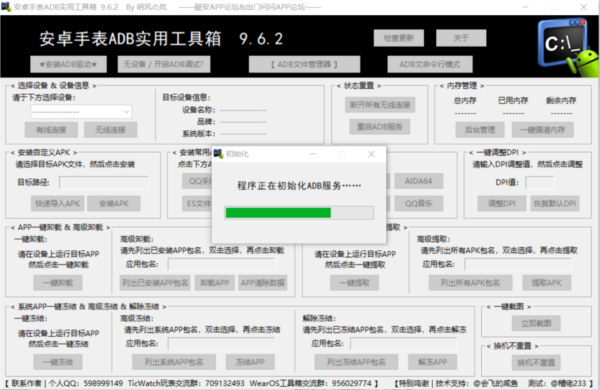This screenshot has height=390, width=600.
Task: Click 恢复默认DPI button
Action: tap(555, 204)
